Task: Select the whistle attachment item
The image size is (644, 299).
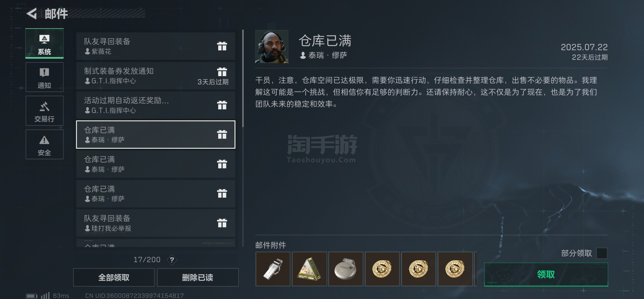Action: click(x=273, y=269)
